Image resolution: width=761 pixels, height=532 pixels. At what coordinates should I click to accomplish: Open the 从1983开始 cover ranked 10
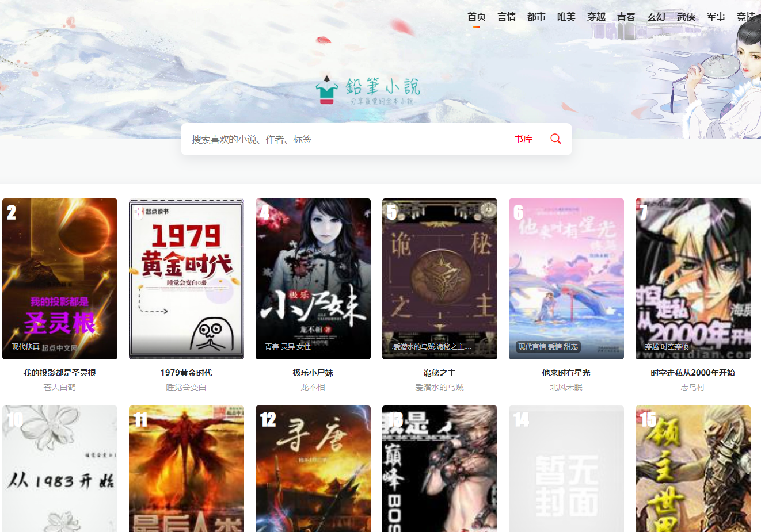coord(60,469)
